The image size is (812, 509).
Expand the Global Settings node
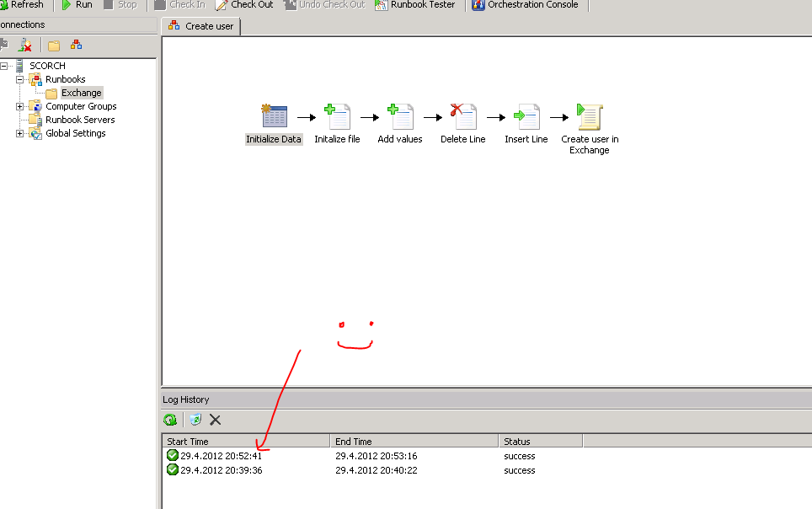click(x=19, y=133)
